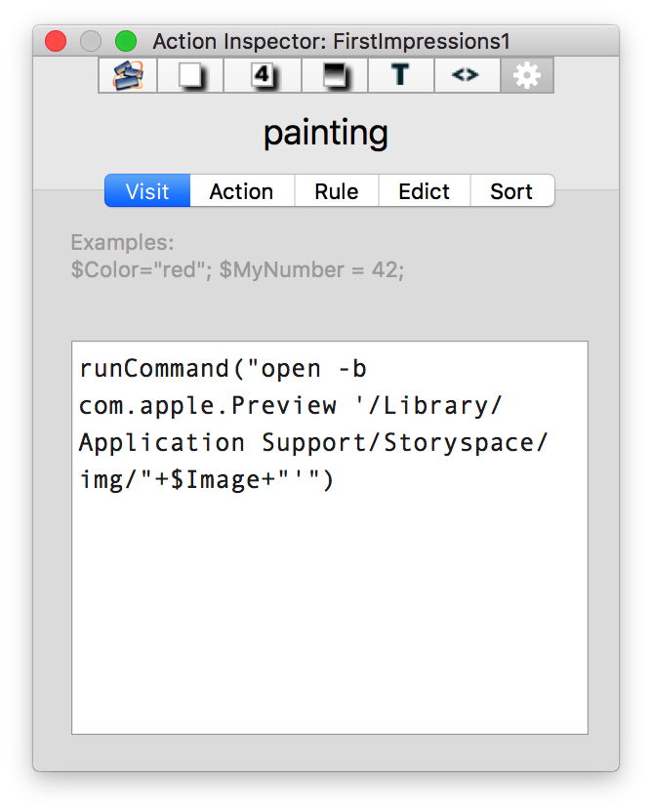Screen dimensions: 652x812
Task: Open the inspector icon showing number 4
Action: [x=263, y=75]
